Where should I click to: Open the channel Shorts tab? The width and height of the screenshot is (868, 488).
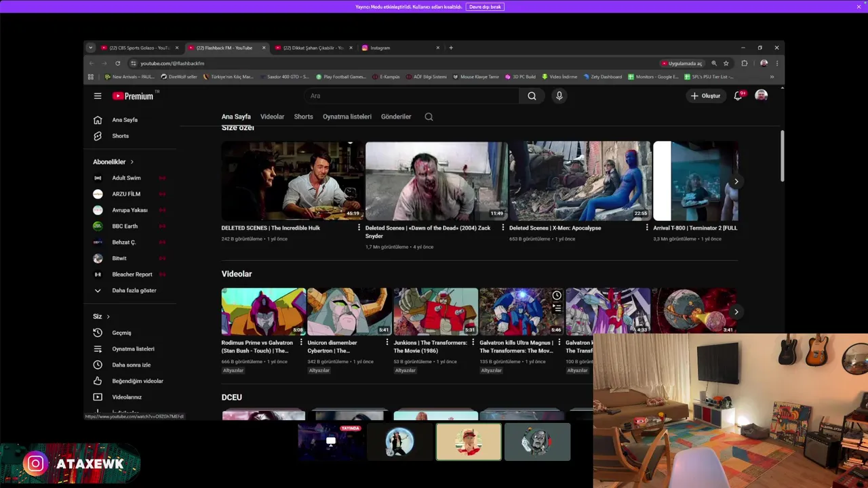point(303,117)
